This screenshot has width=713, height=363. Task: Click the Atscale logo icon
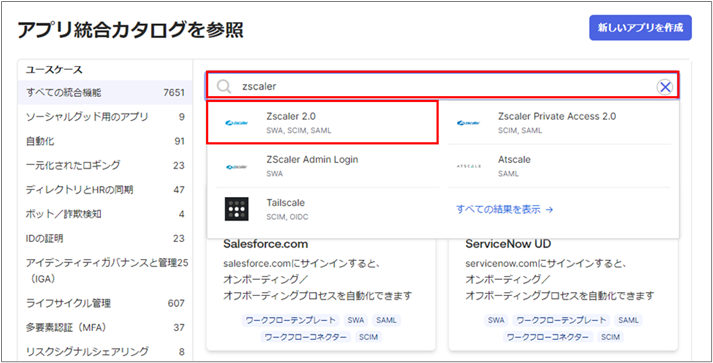pos(468,166)
